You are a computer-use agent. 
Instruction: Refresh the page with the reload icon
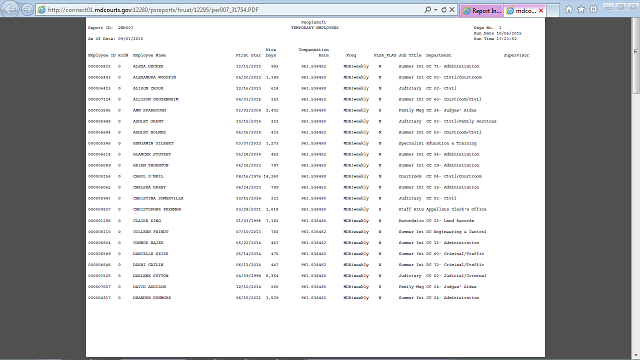pos(444,9)
